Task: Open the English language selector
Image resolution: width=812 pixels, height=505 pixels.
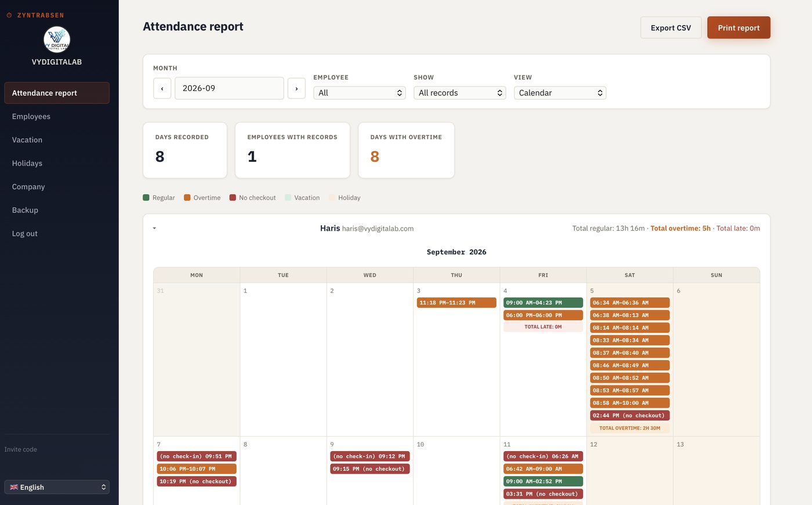Action: click(57, 487)
